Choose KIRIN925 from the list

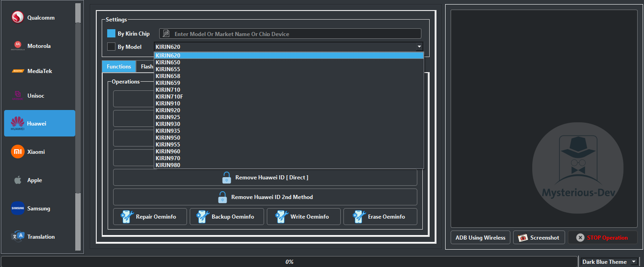click(289, 117)
